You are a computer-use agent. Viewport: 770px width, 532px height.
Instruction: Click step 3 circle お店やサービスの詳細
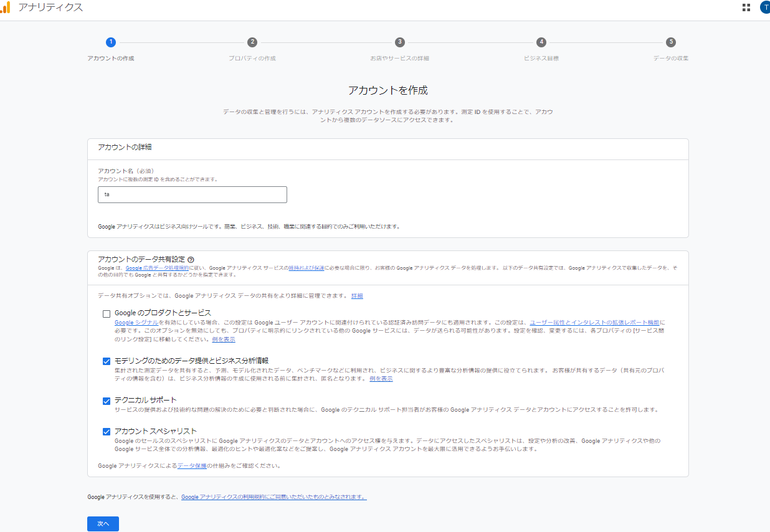click(x=400, y=42)
